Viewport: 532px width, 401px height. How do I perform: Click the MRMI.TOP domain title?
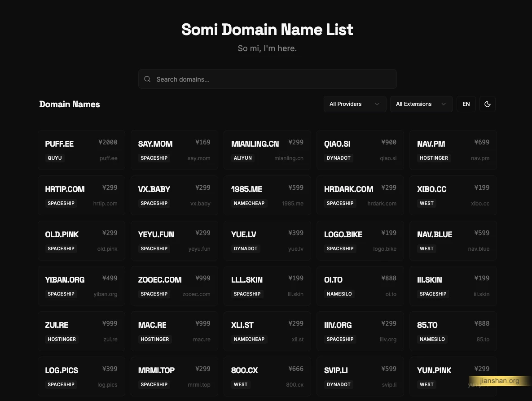pos(156,370)
